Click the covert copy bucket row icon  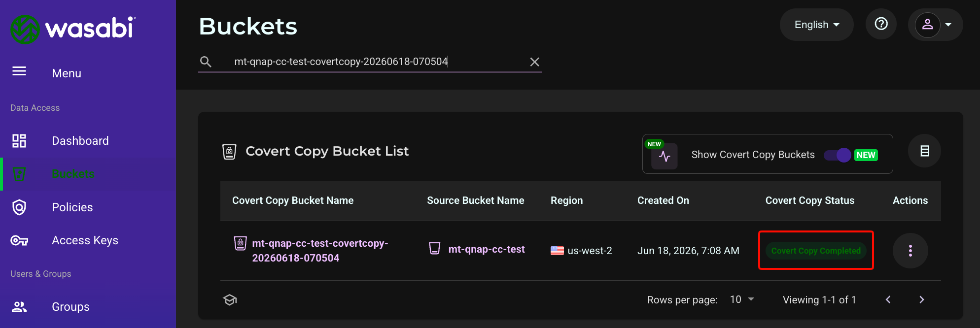(x=240, y=243)
